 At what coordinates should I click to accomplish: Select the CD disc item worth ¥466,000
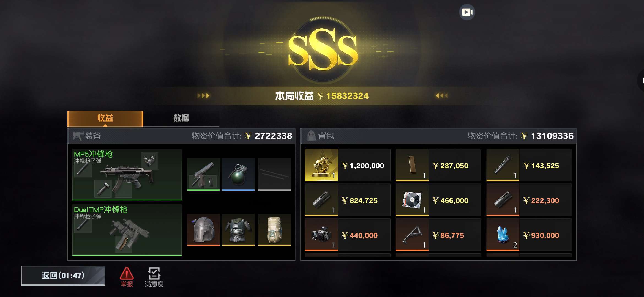click(438, 200)
